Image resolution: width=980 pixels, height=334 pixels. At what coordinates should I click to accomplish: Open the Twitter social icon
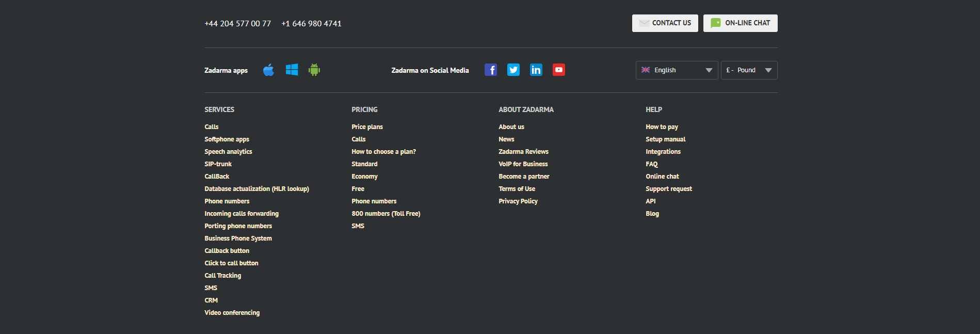coord(513,70)
